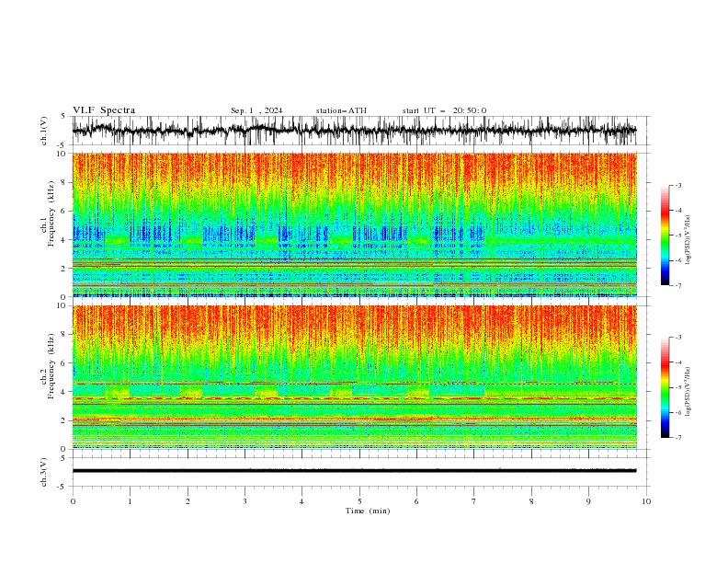The image size is (728, 563).
Task: Click the "-5" label on ch.2 color bar
Action: 678,387
